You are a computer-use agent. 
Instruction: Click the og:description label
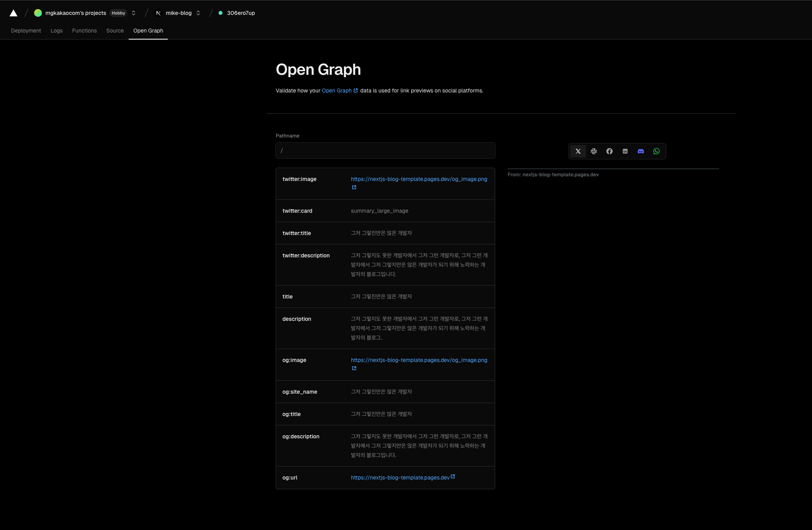click(x=301, y=436)
